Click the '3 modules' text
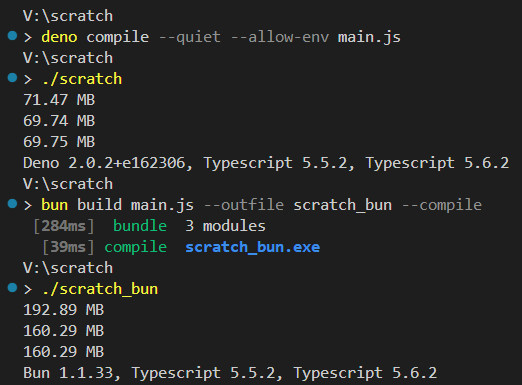The image size is (522, 385). pyautogui.click(x=225, y=226)
